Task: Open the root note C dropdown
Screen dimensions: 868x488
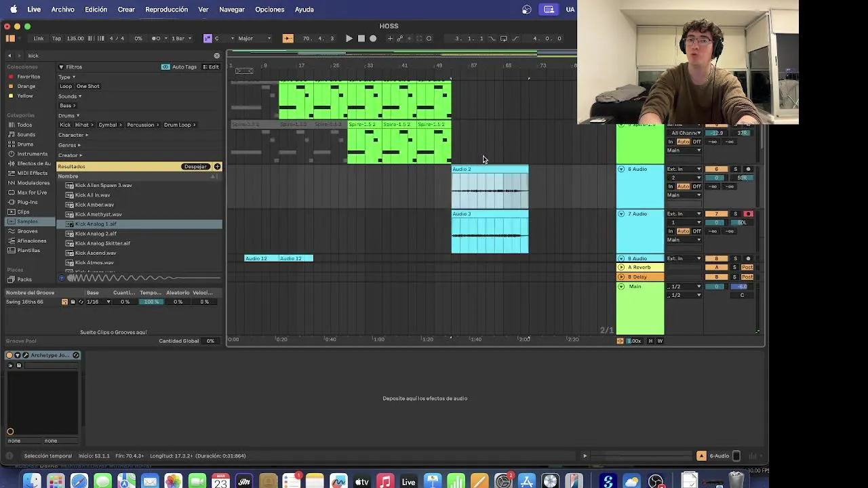Action: (x=224, y=39)
